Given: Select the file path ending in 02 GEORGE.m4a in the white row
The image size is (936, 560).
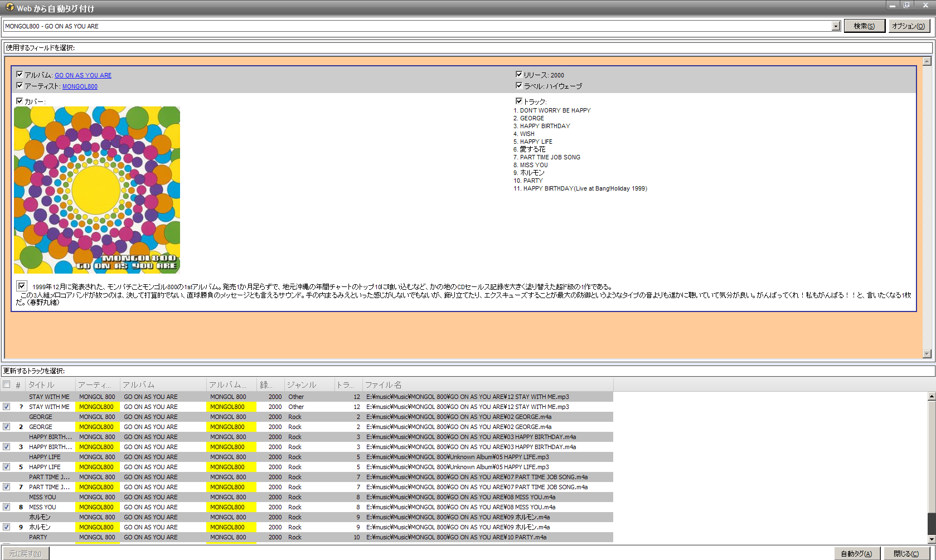Looking at the screenshot, I should point(459,427).
